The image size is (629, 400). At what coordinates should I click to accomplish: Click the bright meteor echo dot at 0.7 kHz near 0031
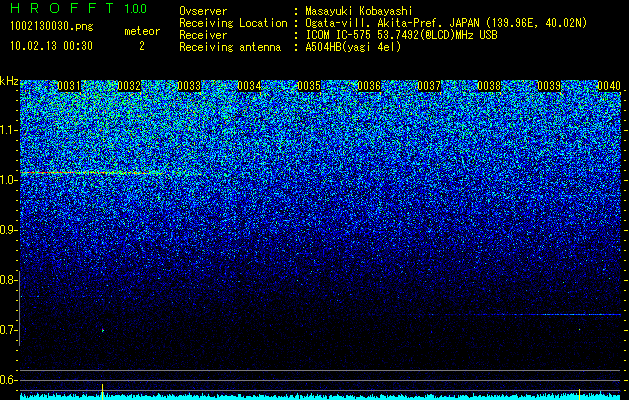click(103, 331)
